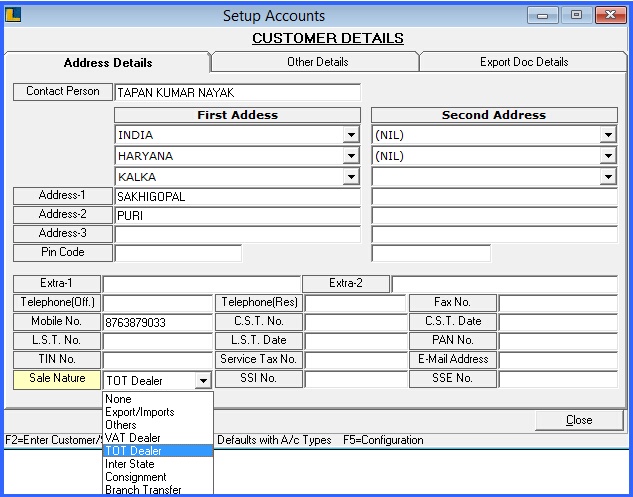Expand the INDIA country dropdown
The height and width of the screenshot is (497, 633).
(351, 135)
